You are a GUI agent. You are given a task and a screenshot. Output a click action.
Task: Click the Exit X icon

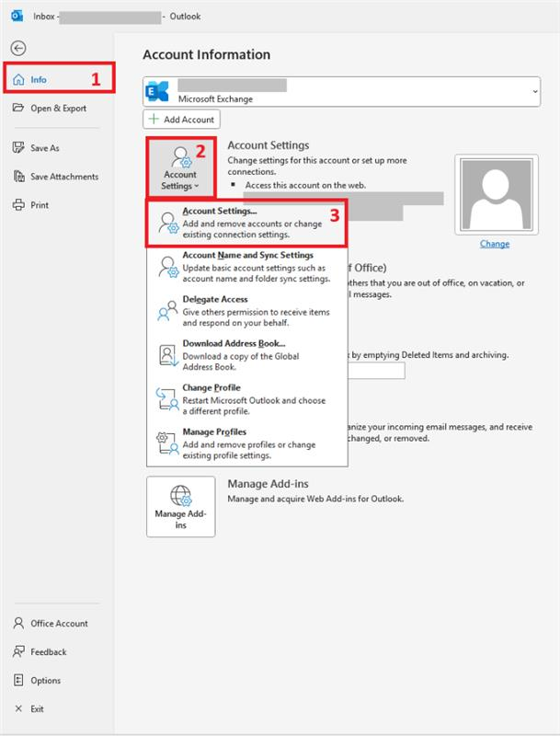(18, 708)
